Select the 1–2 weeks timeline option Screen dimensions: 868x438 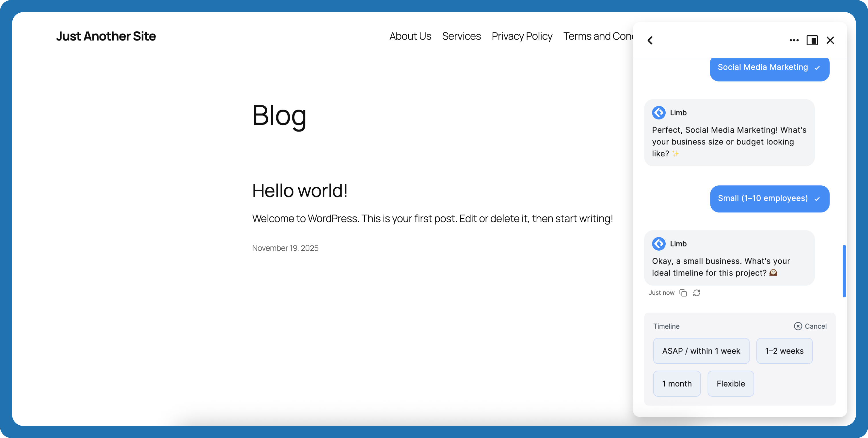(x=784, y=351)
